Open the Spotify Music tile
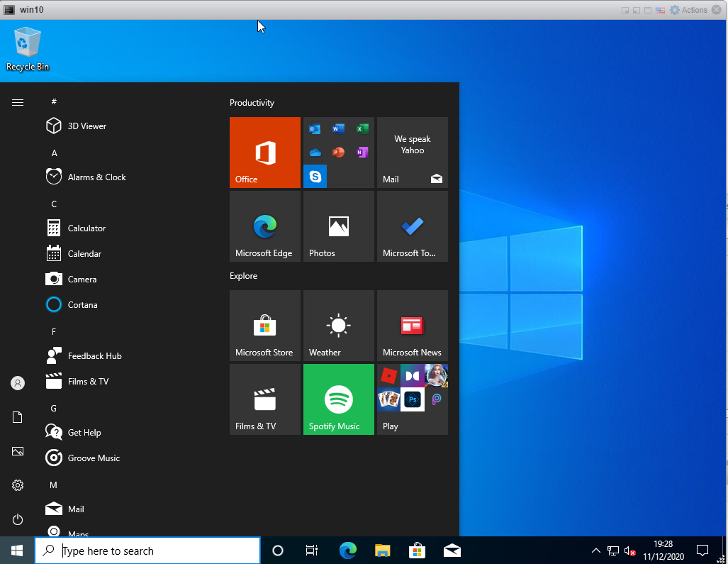The height and width of the screenshot is (564, 728). 338,399
